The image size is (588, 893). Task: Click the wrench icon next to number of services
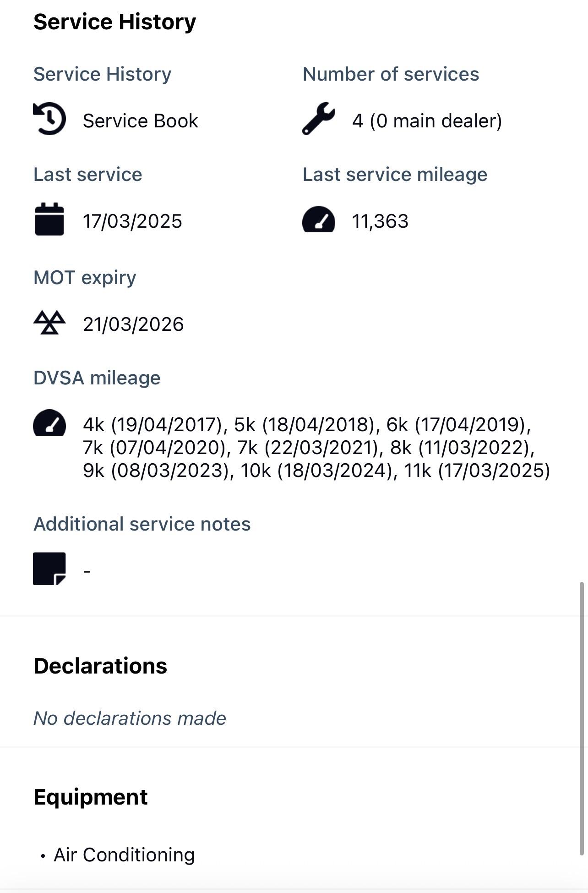pos(320,120)
